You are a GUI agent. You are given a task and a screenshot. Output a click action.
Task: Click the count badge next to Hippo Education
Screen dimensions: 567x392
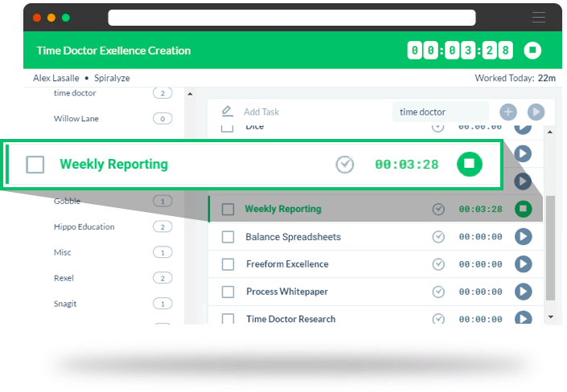[x=162, y=227]
